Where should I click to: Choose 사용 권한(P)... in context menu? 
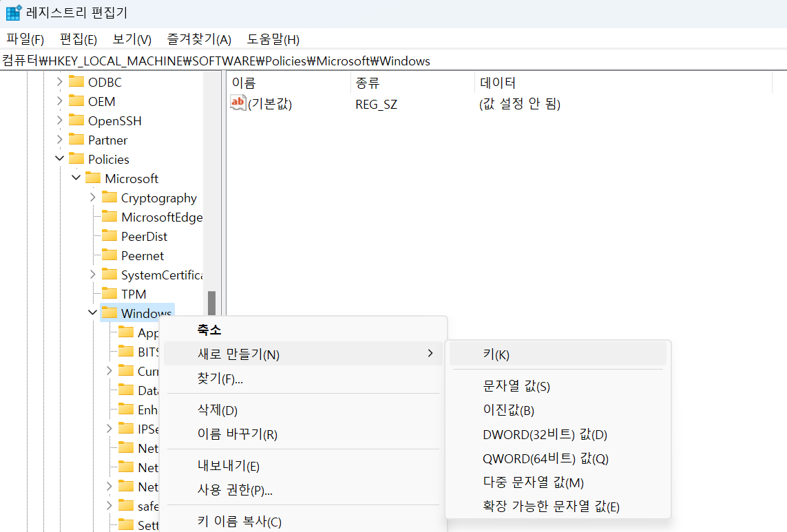[304, 489]
